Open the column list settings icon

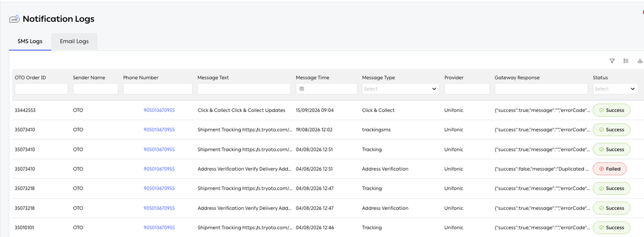[626, 61]
